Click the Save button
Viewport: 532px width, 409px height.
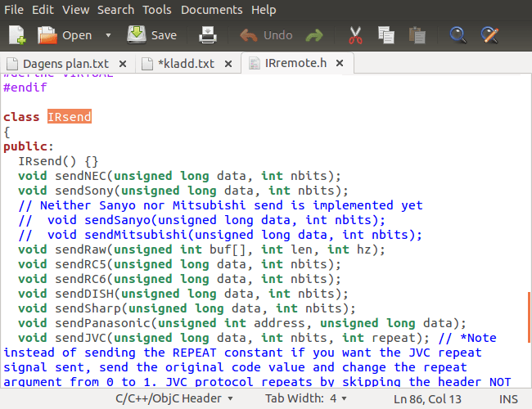[152, 35]
